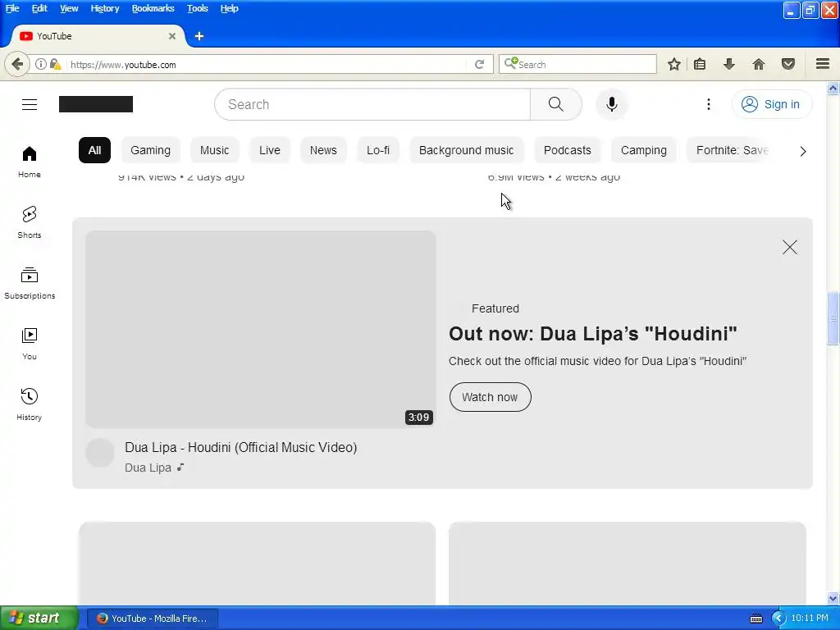This screenshot has height=630, width=840.
Task: Expand hidden system tray icons arrow
Action: point(778,619)
